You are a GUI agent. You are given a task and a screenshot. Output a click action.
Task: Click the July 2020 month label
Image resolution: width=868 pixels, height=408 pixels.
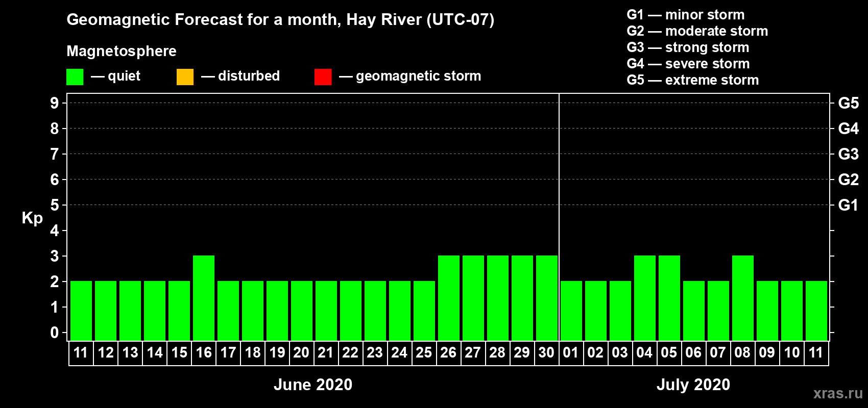click(693, 385)
